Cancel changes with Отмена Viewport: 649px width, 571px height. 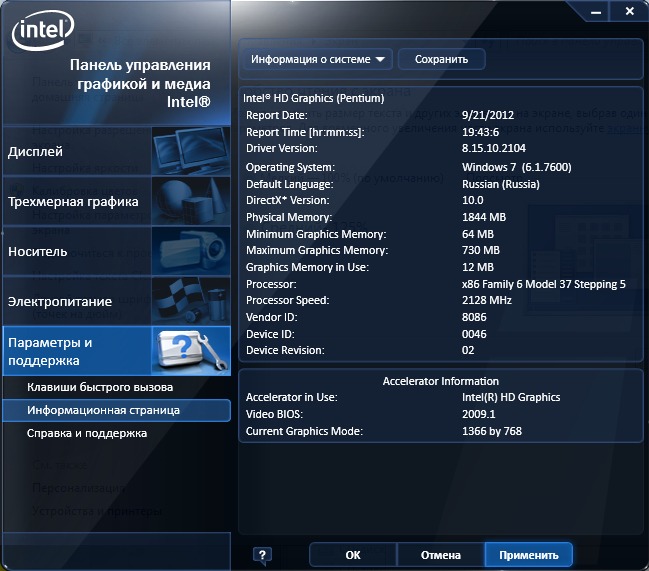pyautogui.click(x=440, y=555)
